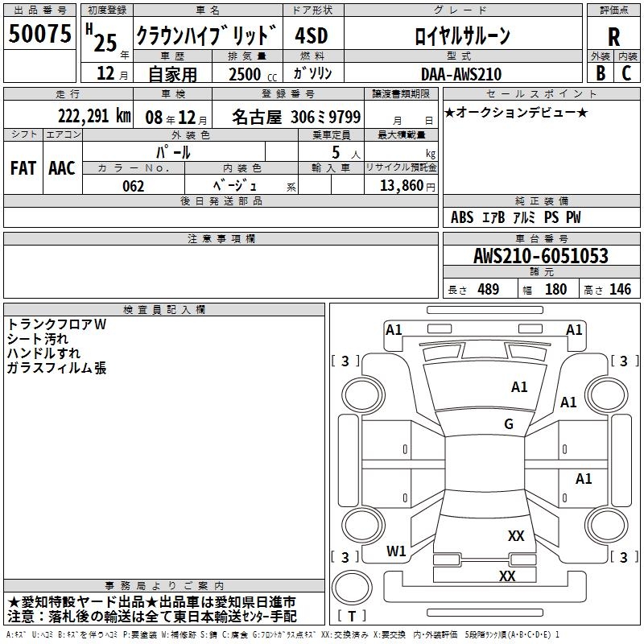Click the G mark on windshield diagram
The height and width of the screenshot is (644, 644).
[x=509, y=424]
